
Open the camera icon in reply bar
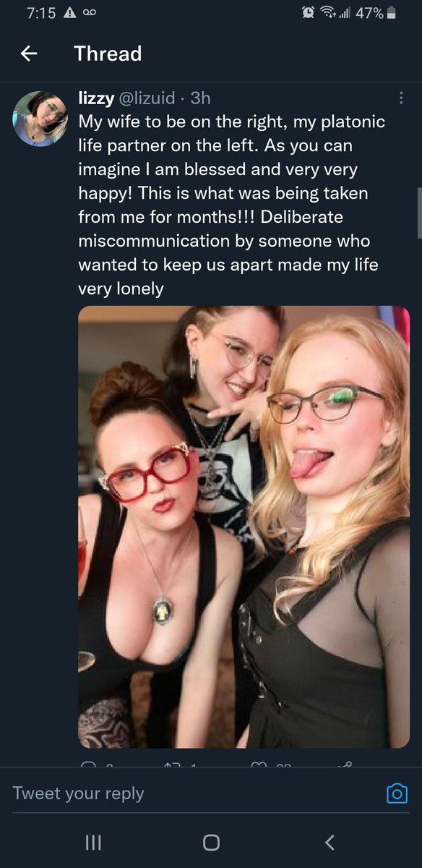(x=397, y=793)
